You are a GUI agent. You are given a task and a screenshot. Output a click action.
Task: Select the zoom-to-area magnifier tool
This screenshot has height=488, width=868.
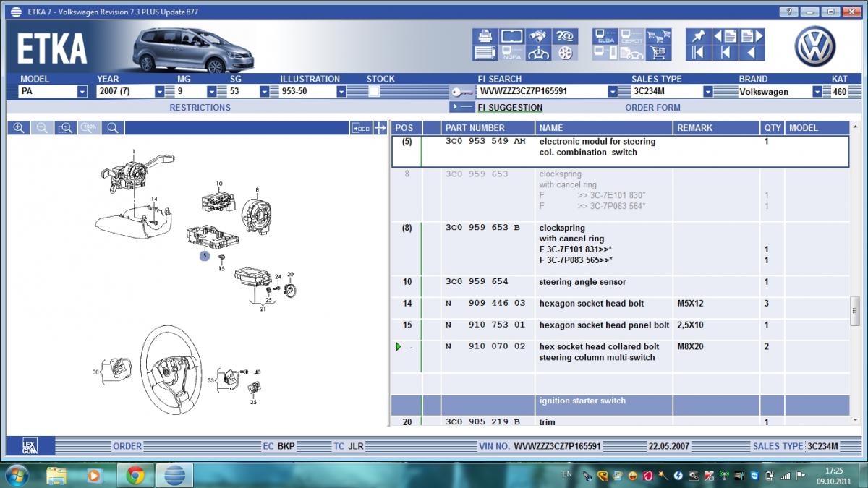point(65,128)
